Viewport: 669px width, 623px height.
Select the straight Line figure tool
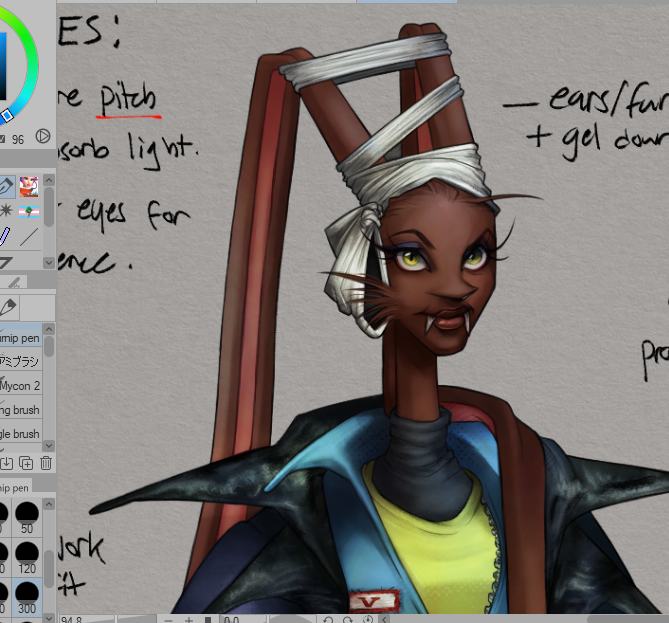[x=29, y=236]
